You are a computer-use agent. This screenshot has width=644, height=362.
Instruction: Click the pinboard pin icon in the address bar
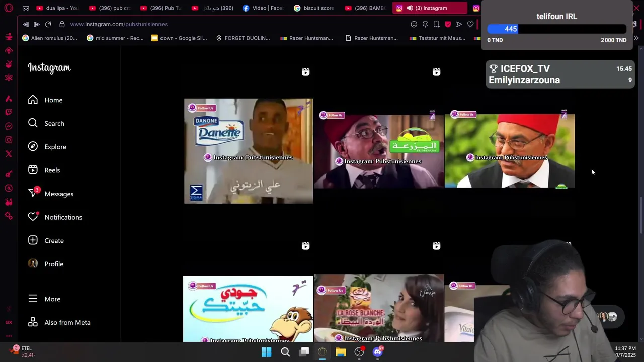(425, 24)
